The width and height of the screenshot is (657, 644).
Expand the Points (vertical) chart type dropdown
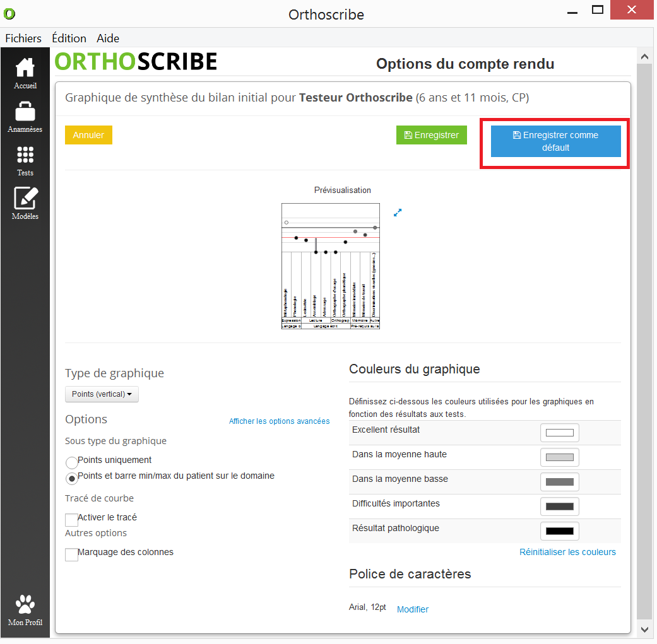(x=102, y=394)
